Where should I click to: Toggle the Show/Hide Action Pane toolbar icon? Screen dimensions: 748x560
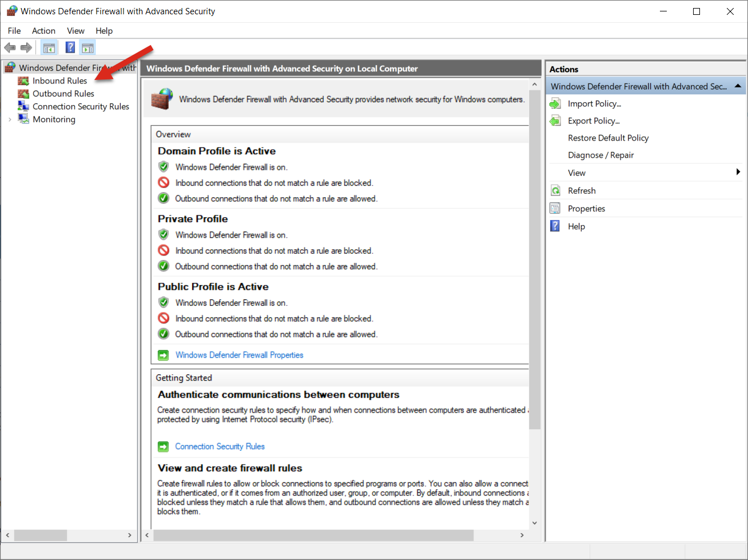pos(87,47)
